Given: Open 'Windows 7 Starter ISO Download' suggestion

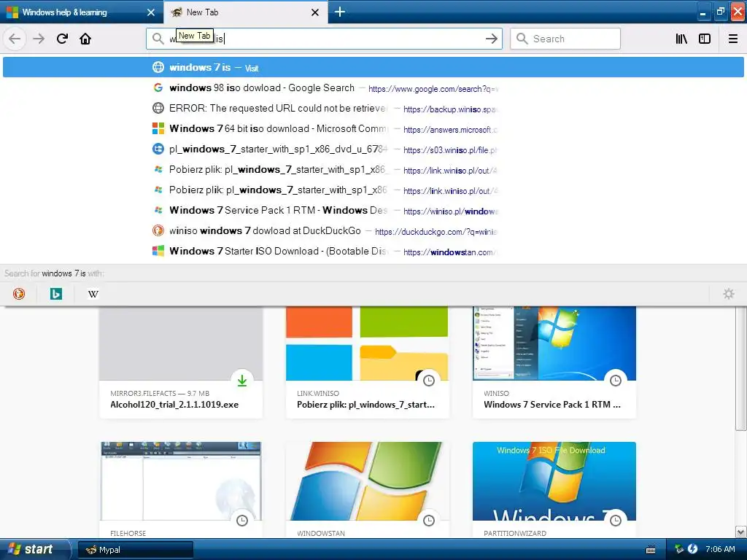Looking at the screenshot, I should (373, 251).
